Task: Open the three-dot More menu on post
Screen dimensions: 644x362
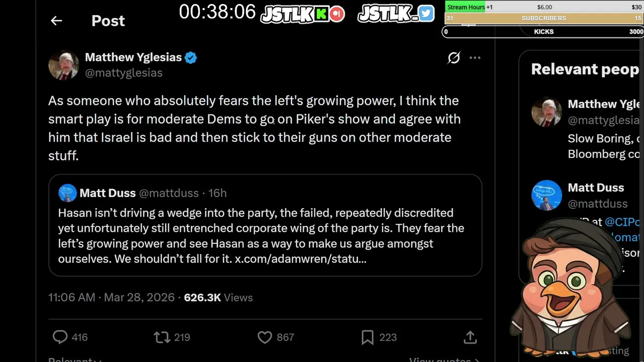Action: coord(475,58)
